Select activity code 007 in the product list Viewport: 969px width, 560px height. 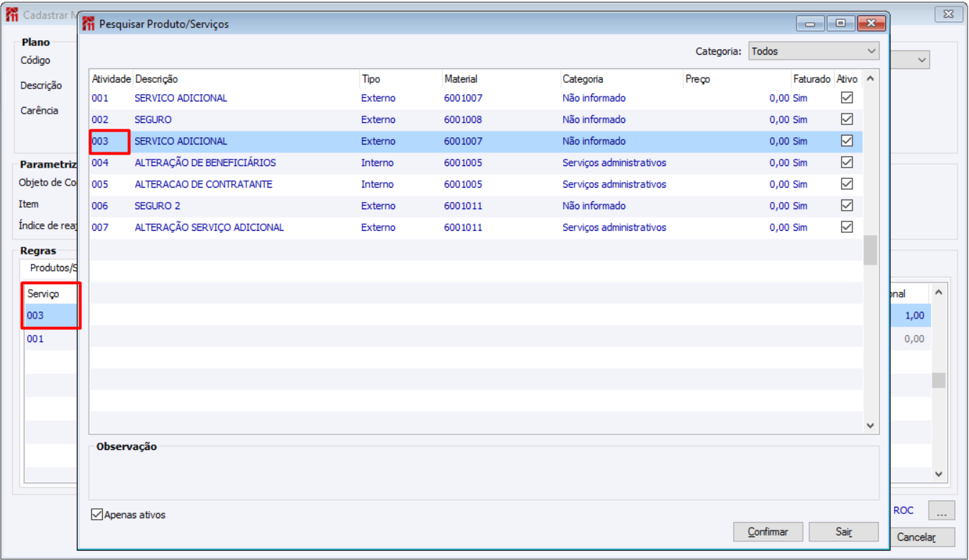coord(100,227)
